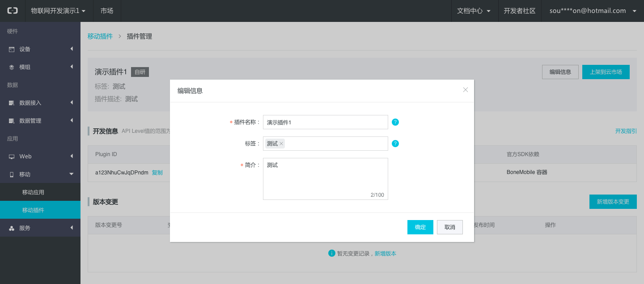Open the 文档中心 dropdown menu
This screenshot has width=644, height=284.
coord(474,11)
